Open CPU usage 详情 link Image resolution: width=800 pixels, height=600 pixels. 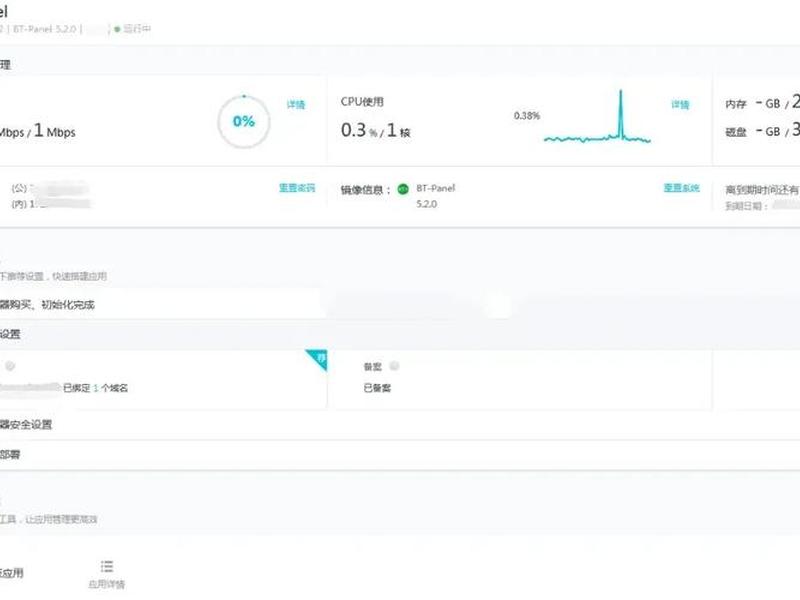680,105
